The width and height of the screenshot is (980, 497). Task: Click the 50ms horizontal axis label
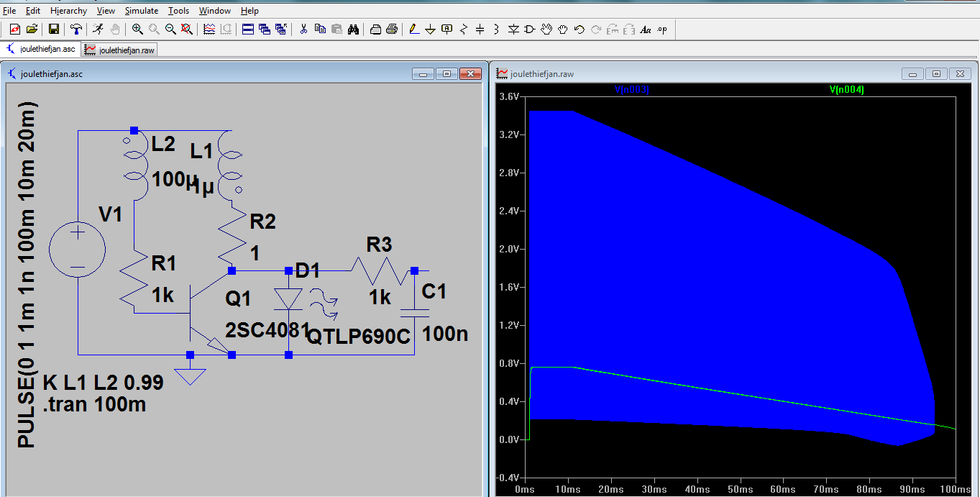(x=740, y=490)
